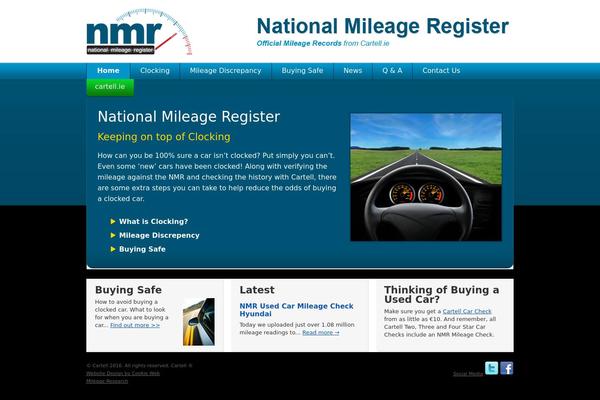
Task: Select the Home tab
Action: coord(108,71)
